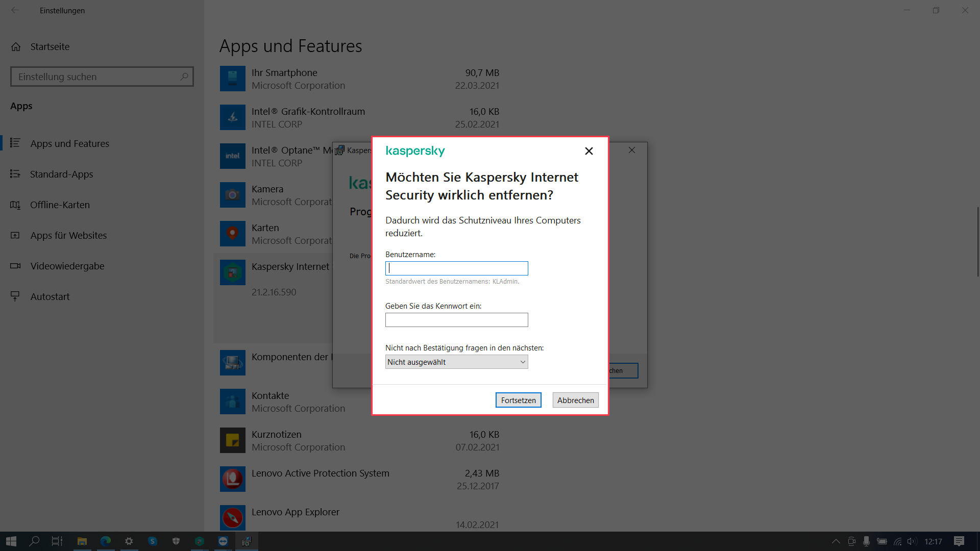
Task: Click the Benutzername input field
Action: tap(456, 268)
